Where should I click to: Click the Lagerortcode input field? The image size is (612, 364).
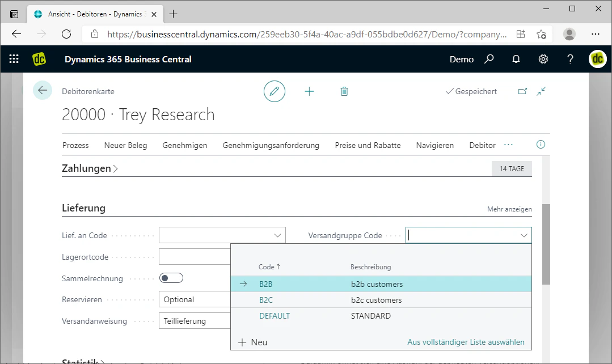195,257
